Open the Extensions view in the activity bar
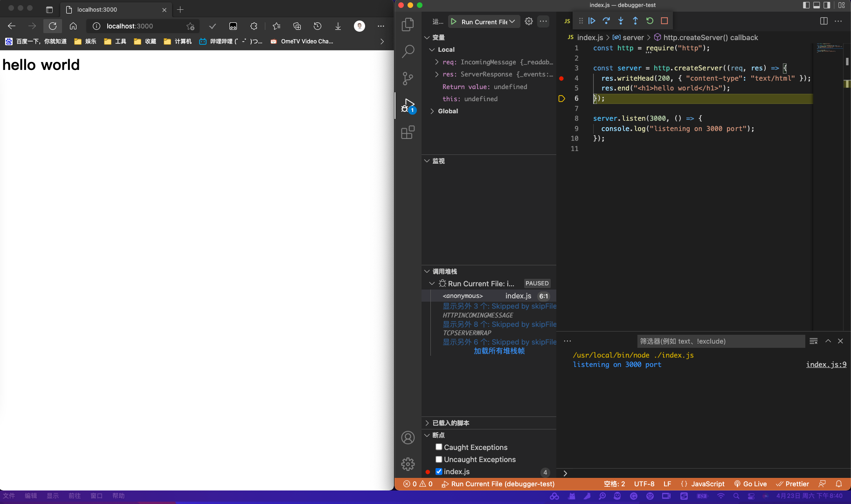 click(408, 133)
